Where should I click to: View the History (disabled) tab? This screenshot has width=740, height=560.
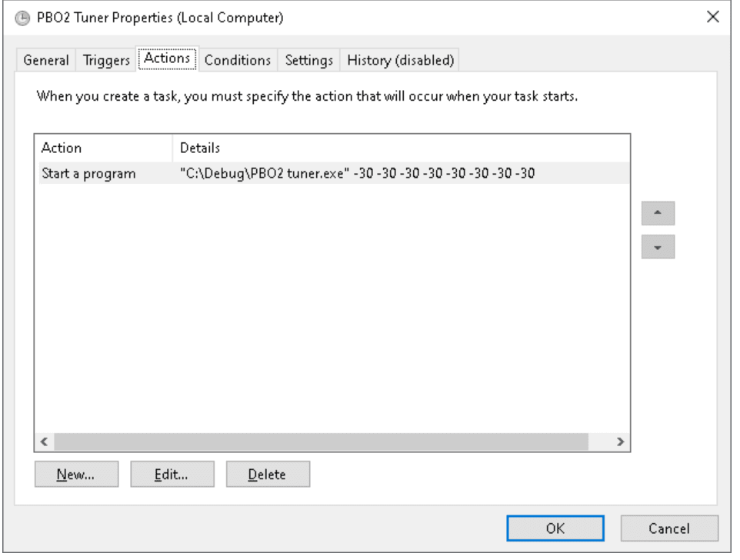click(401, 60)
